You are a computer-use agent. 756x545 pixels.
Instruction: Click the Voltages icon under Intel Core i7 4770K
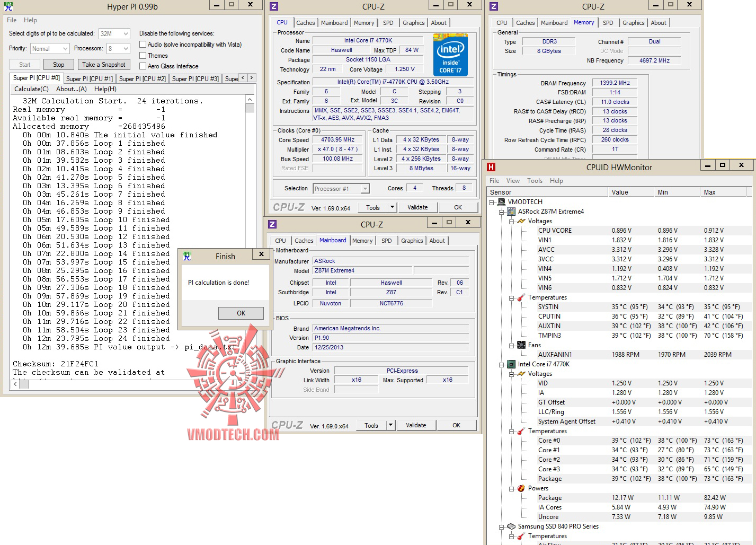(521, 374)
